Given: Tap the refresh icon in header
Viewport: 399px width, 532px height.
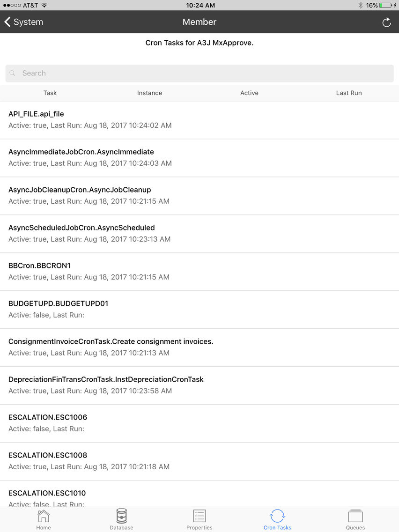Looking at the screenshot, I should click(386, 22).
